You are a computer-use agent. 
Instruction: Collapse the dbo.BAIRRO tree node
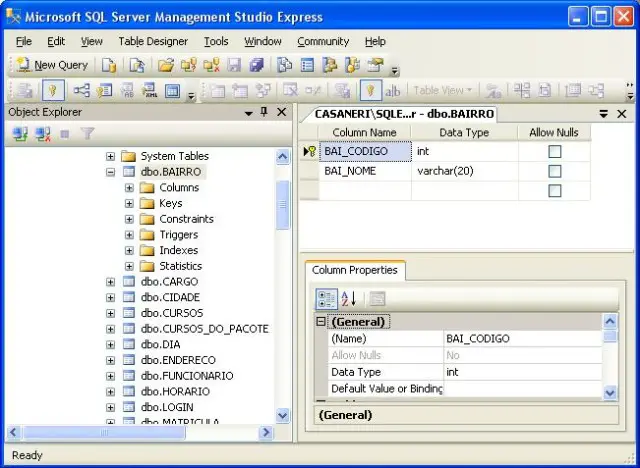(x=110, y=172)
